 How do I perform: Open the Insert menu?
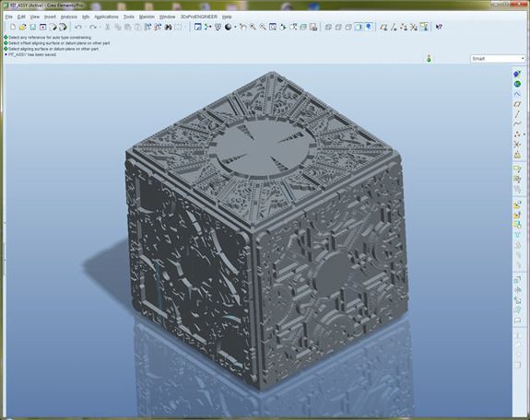pyautogui.click(x=50, y=17)
